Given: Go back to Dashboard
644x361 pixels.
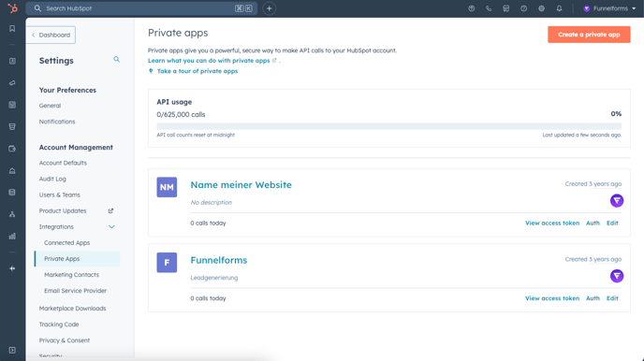Looking at the screenshot, I should pyautogui.click(x=51, y=35).
